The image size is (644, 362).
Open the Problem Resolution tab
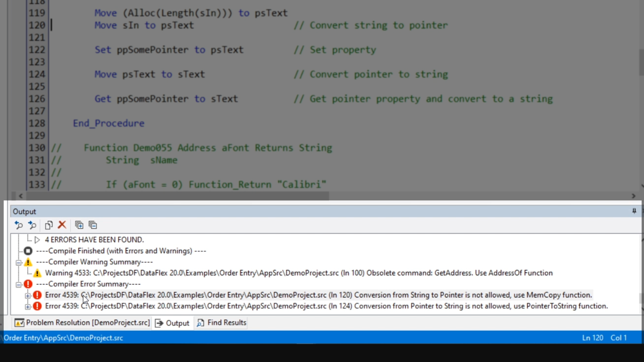coord(83,322)
